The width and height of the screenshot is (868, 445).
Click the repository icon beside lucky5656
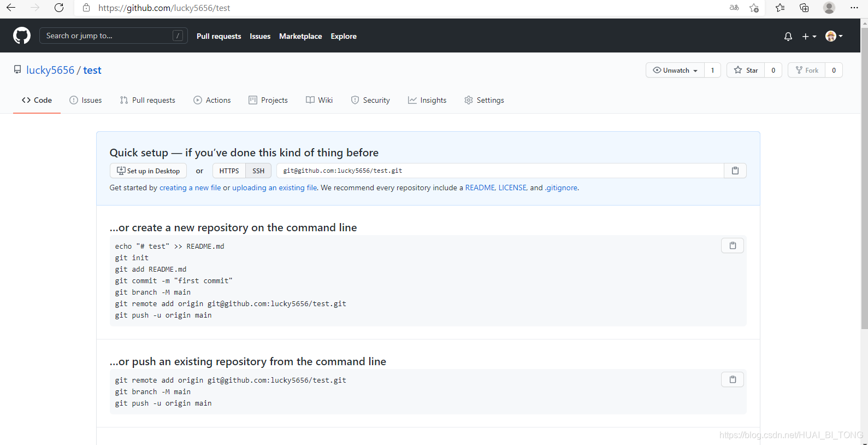[17, 70]
